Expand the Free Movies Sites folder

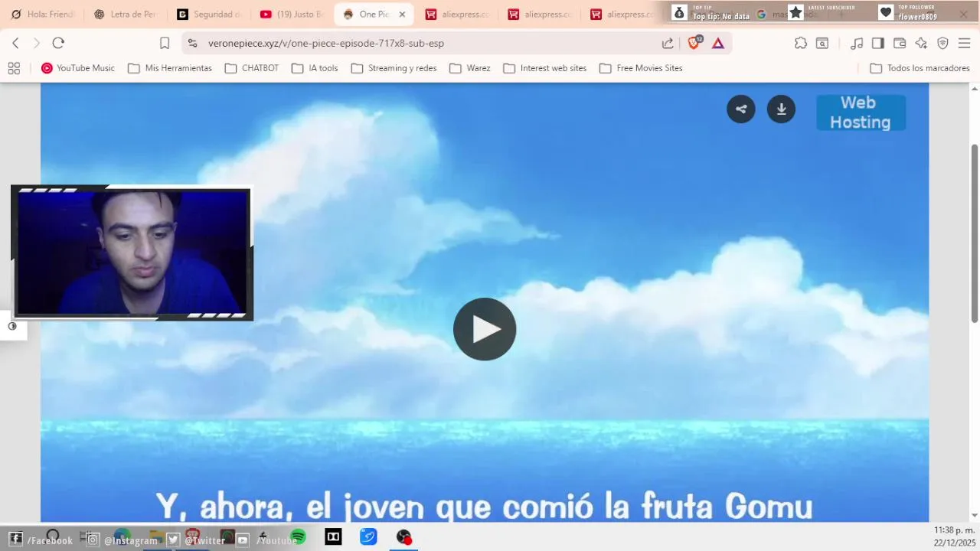[641, 68]
